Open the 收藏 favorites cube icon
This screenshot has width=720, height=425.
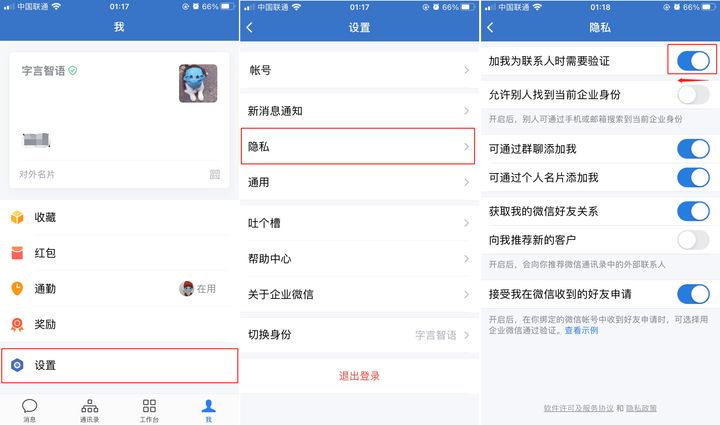pyautogui.click(x=17, y=217)
